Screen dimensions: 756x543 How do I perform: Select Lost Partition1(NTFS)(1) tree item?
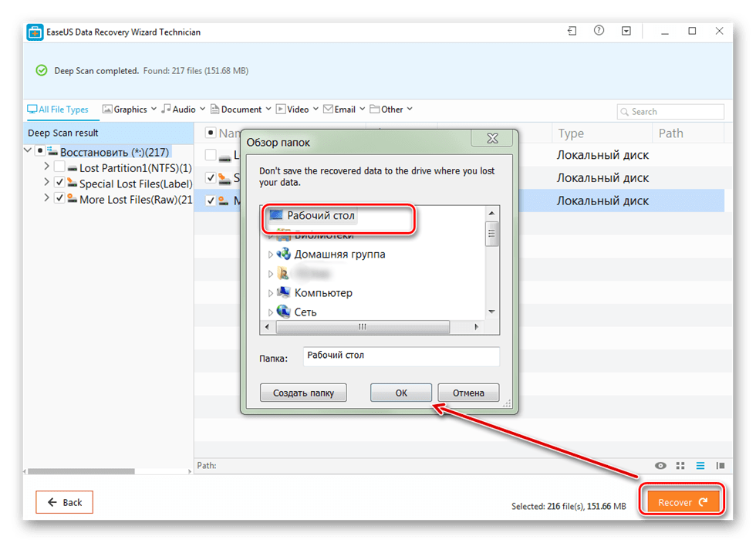136,168
